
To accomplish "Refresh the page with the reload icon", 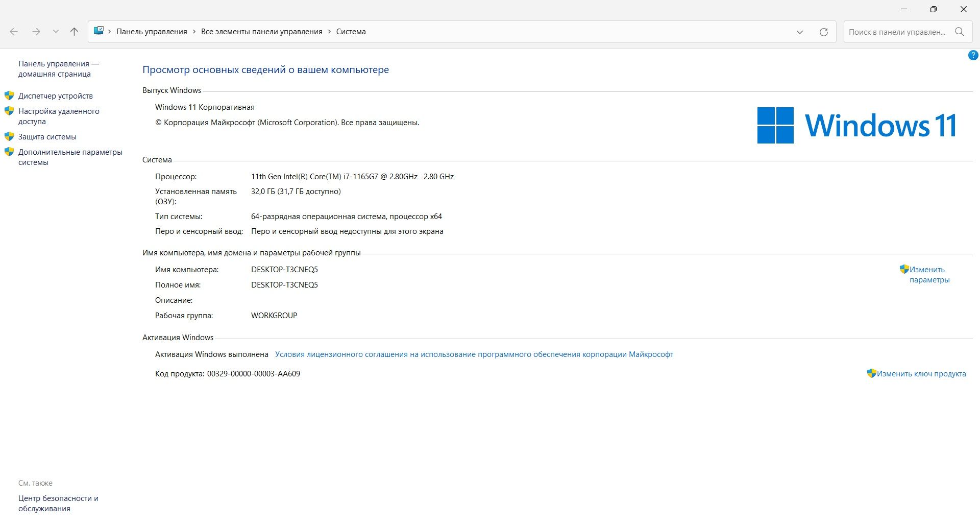I will tap(824, 32).
